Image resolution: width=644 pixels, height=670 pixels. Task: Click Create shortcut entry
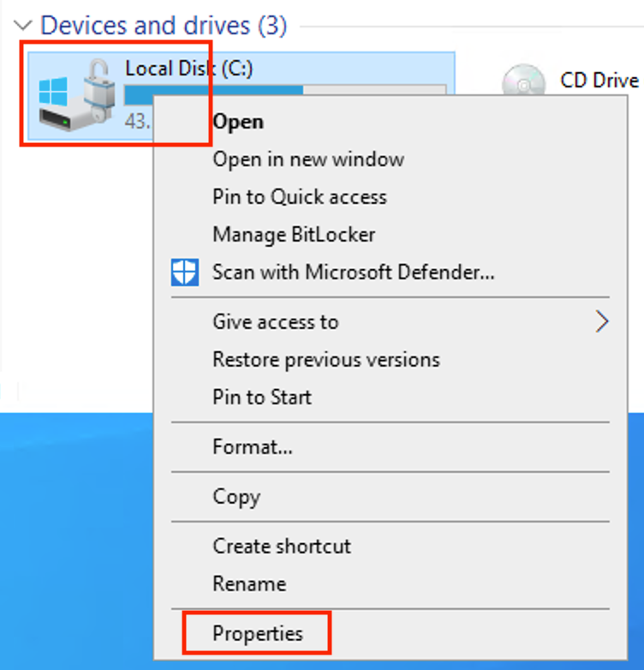click(x=390, y=547)
